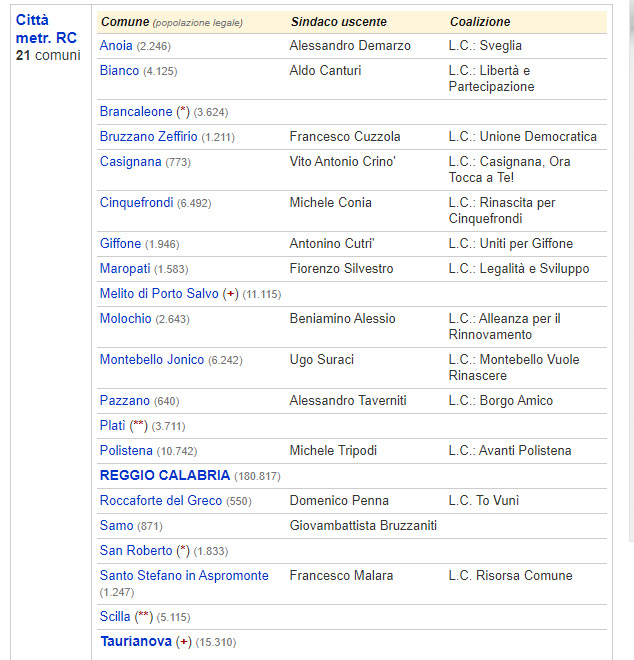
Task: Click Reggio Calabria population (180.817)
Action: 257,476
